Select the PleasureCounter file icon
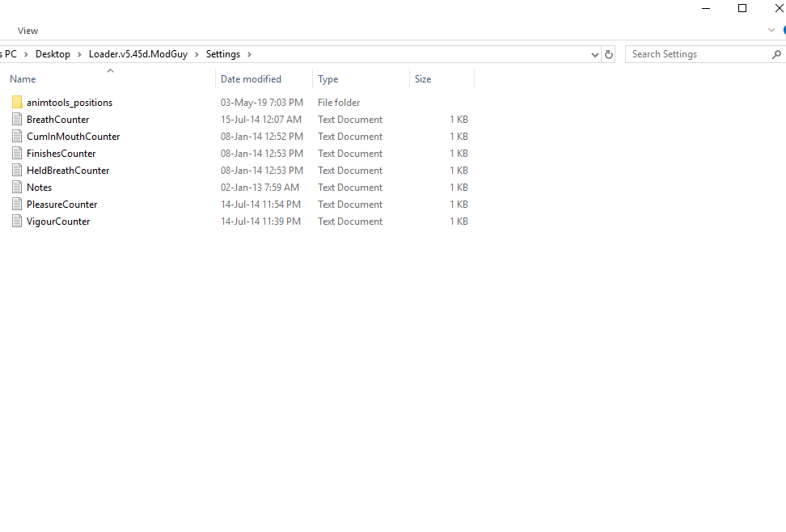Viewport: 786px width, 532px height. (17, 205)
